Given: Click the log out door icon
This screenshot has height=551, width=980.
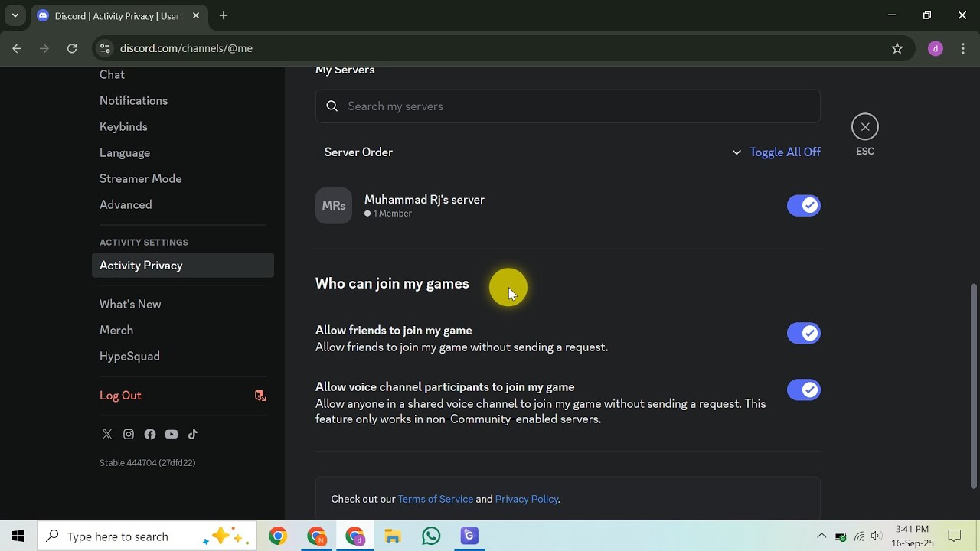Looking at the screenshot, I should (260, 396).
